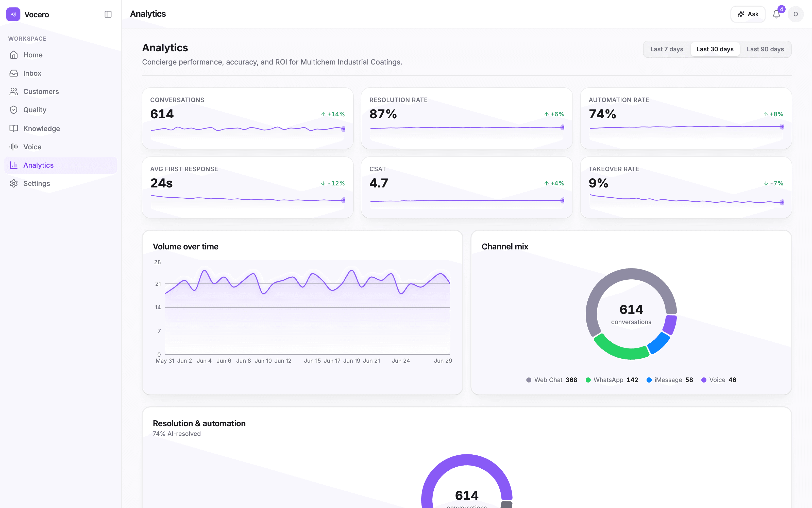Click the -7% takeover trend indicator
Viewport: 812px width, 508px height.
click(x=773, y=183)
